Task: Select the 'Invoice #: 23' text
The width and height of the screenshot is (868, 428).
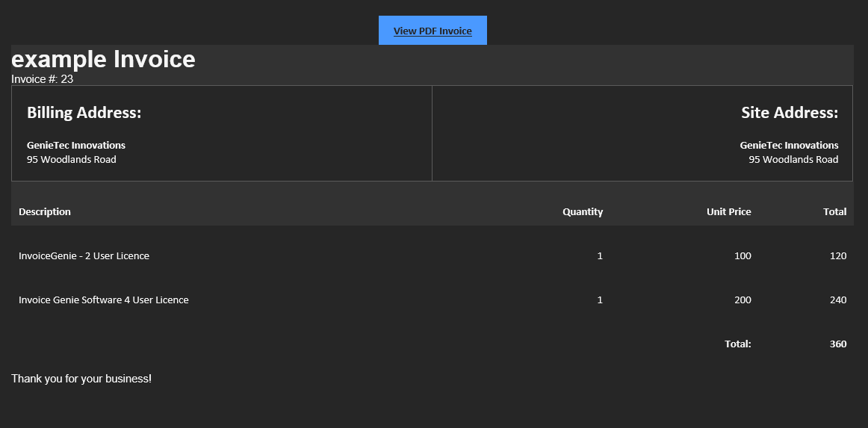Action: 42,79
